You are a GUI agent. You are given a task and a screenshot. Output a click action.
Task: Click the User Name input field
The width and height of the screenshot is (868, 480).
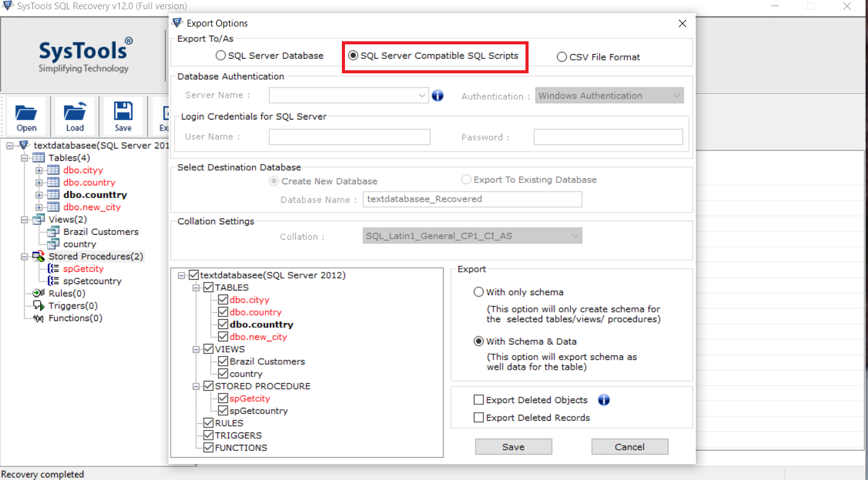pos(349,137)
